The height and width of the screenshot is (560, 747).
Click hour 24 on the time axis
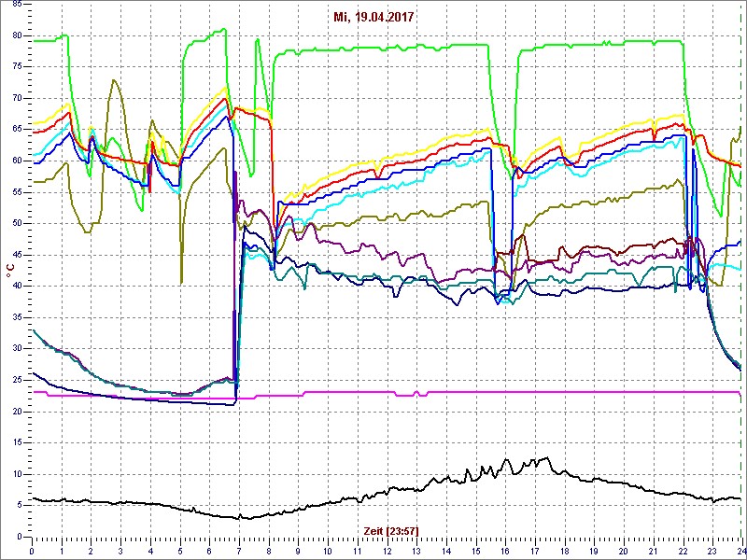[740, 549]
